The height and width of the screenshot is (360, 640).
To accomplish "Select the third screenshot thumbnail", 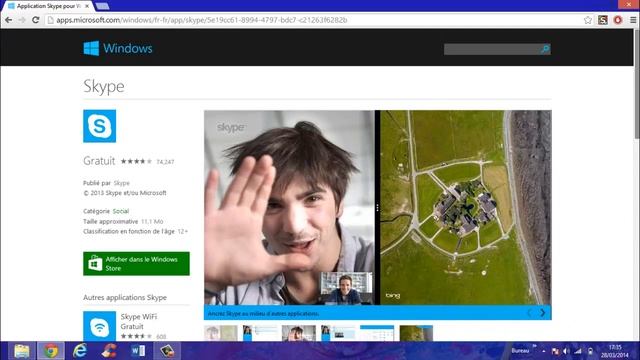I will click(x=299, y=333).
